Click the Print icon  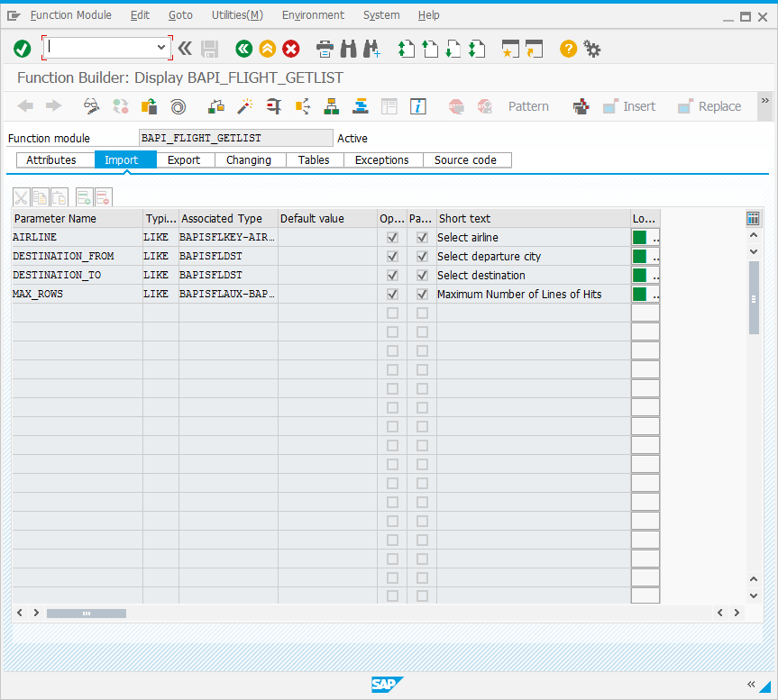[325, 49]
